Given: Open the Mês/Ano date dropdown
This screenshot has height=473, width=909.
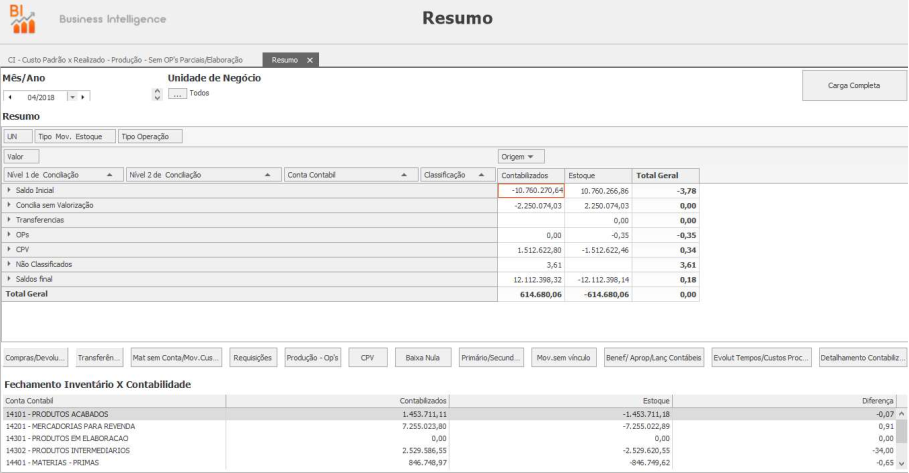Looking at the screenshot, I should pyautogui.click(x=71, y=97).
